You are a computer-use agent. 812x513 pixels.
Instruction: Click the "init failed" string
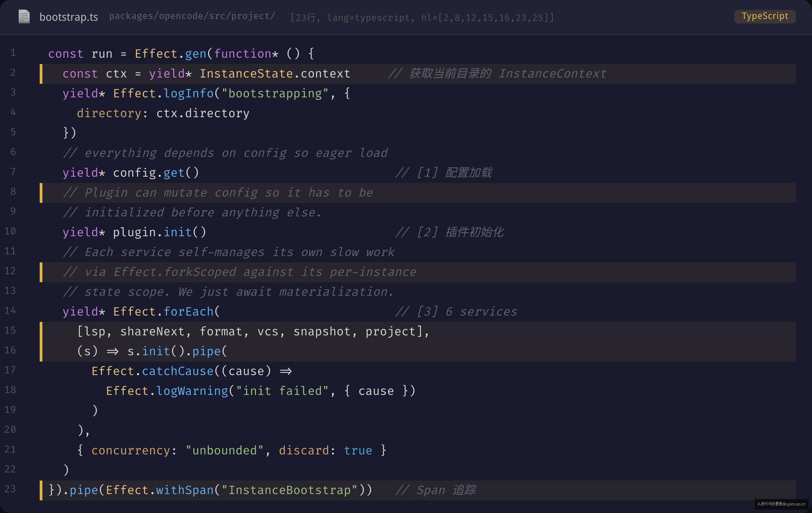pos(282,391)
